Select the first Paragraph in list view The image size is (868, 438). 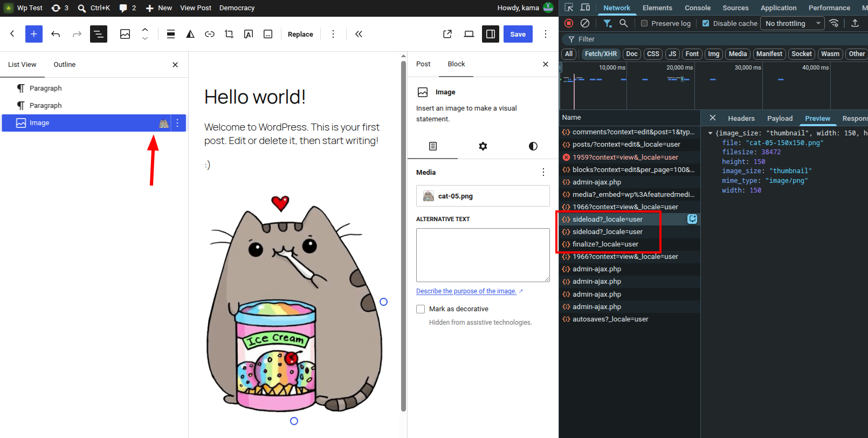[94, 88]
